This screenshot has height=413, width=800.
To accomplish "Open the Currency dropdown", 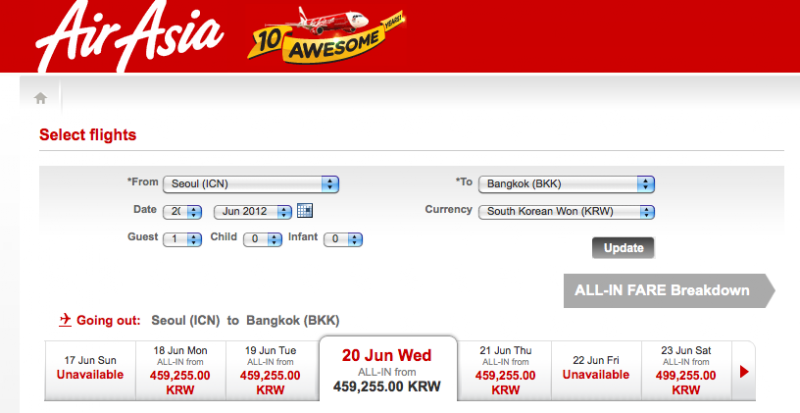I will pyautogui.click(x=566, y=212).
